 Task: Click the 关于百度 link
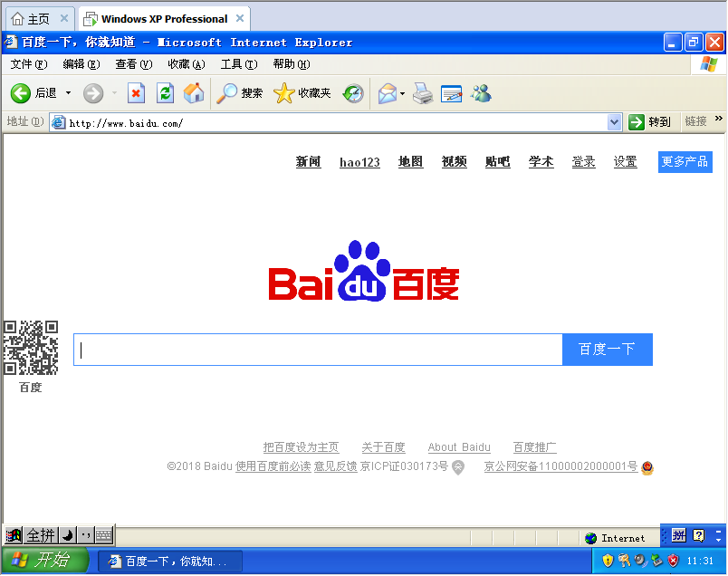(384, 447)
